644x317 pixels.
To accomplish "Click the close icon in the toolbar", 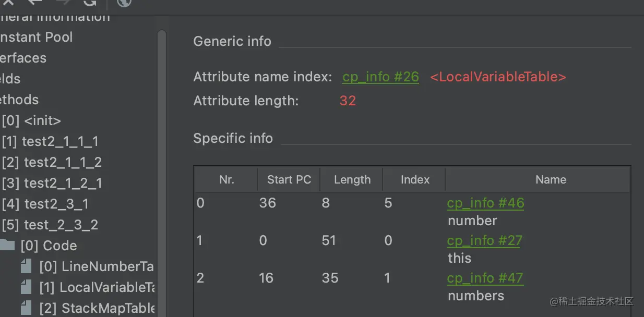I will point(8,2).
